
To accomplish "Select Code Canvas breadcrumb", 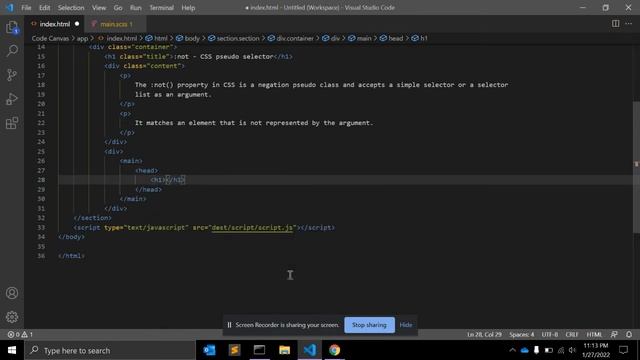I will pos(50,38).
